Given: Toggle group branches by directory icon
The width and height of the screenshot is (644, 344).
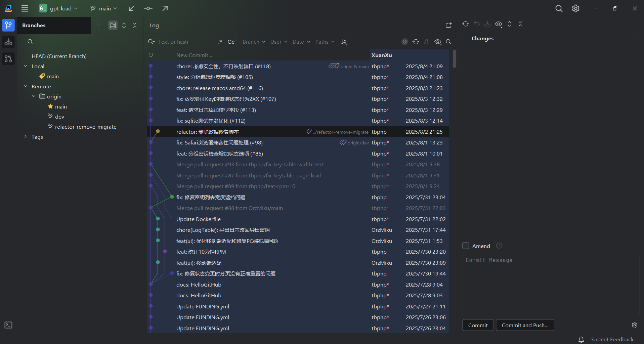Looking at the screenshot, I should tap(113, 25).
